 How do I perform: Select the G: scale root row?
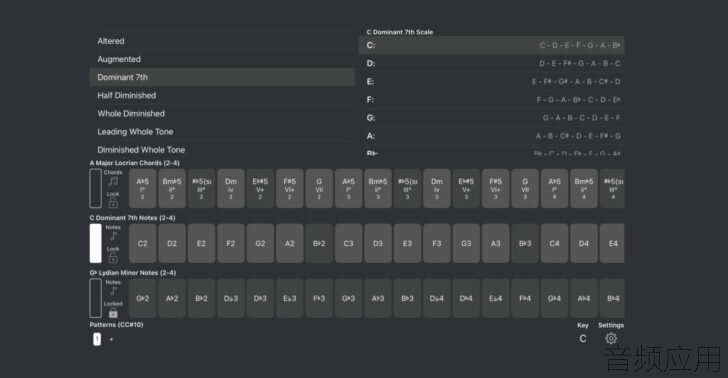pos(492,117)
